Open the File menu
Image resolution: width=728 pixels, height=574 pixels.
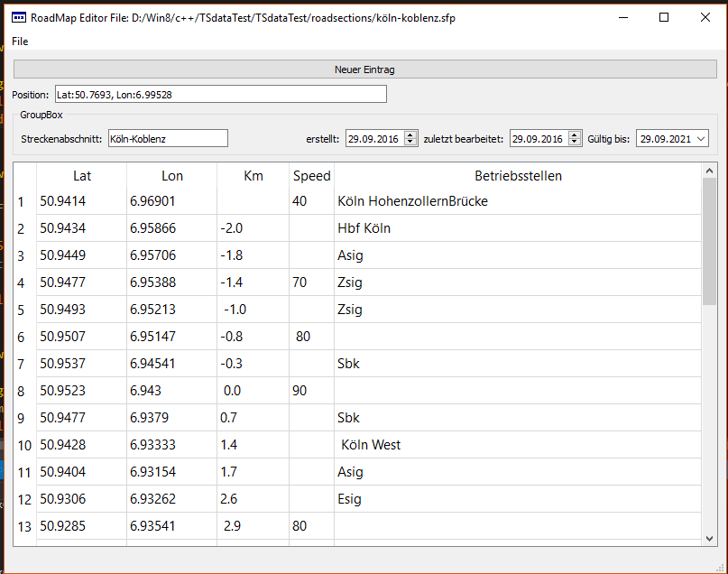(20, 42)
